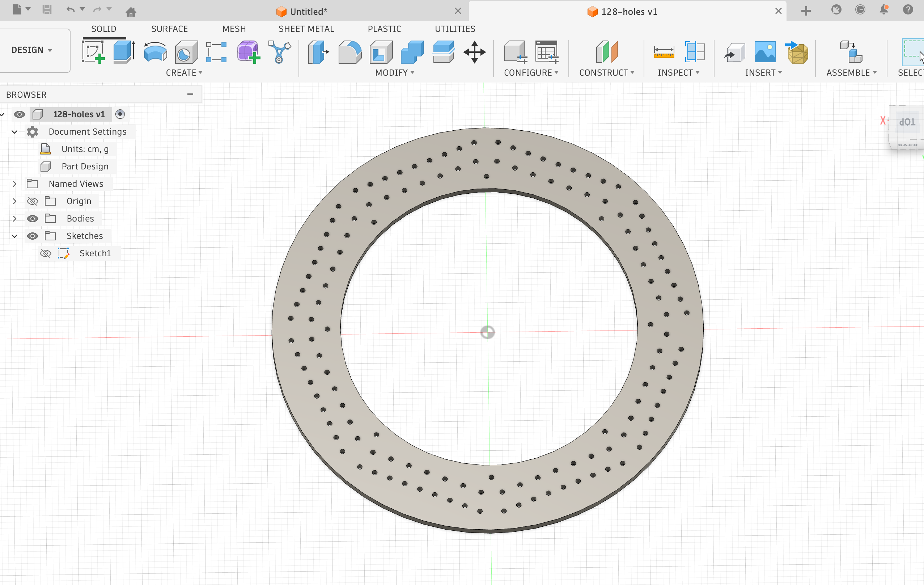Open the DESIGN workspace dropdown
The height and width of the screenshot is (585, 924).
coord(32,50)
